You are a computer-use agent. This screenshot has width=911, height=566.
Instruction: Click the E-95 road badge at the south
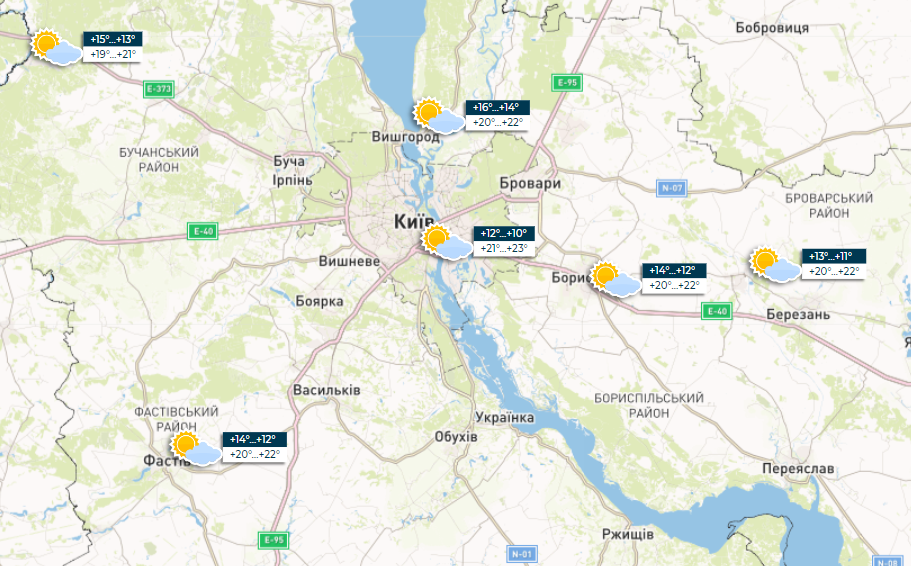(274, 540)
